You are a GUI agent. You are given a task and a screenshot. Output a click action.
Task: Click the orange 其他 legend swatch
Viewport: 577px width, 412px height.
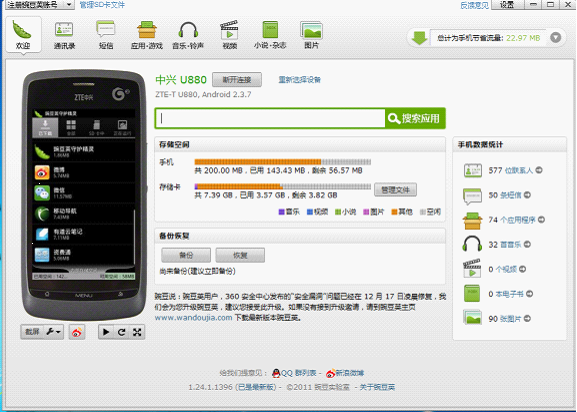(394, 212)
